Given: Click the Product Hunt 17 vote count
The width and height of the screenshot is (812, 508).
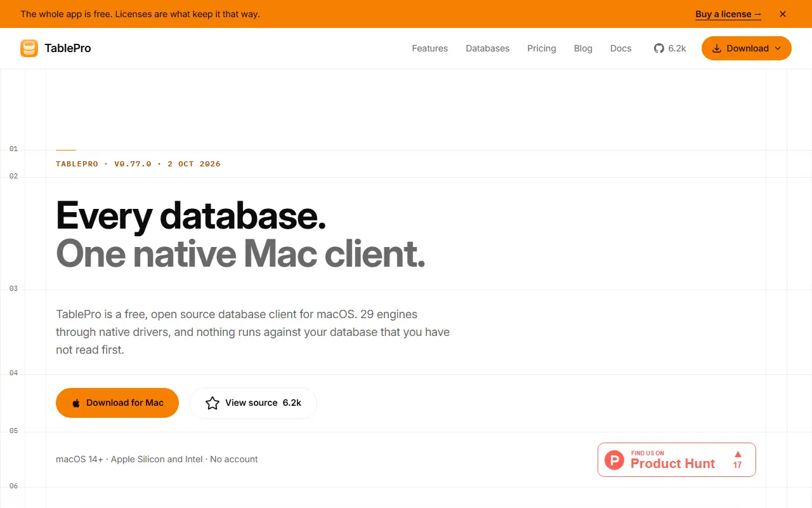Looking at the screenshot, I should click(737, 465).
